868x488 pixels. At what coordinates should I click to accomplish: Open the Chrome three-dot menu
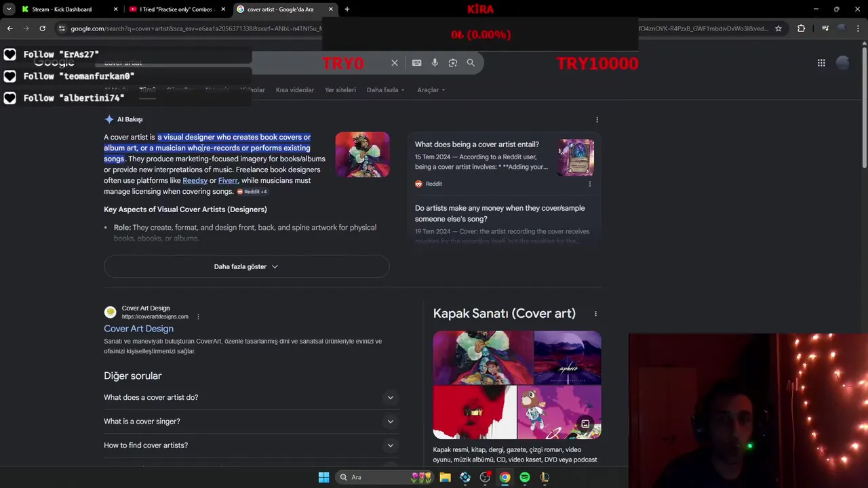[x=858, y=28]
